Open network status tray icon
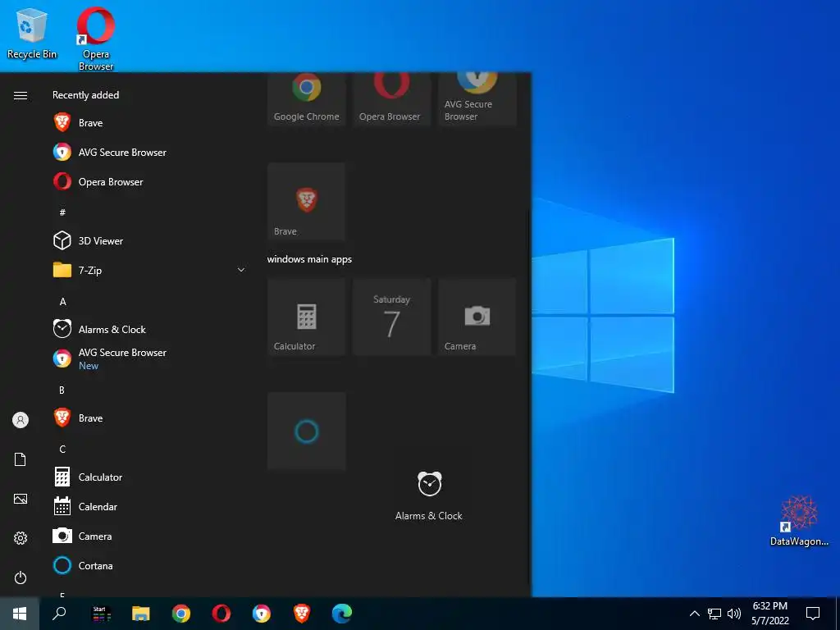Viewport: 840px width, 630px height. point(714,614)
